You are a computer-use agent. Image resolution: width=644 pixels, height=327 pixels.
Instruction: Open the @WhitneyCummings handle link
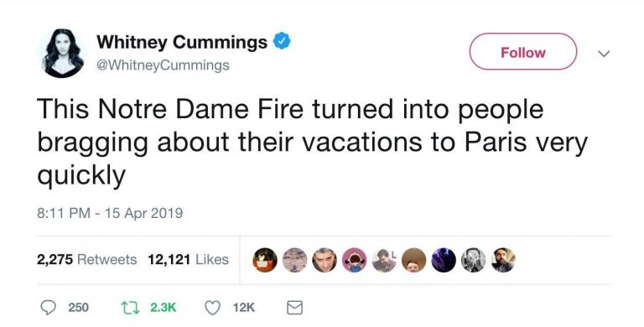pos(162,65)
